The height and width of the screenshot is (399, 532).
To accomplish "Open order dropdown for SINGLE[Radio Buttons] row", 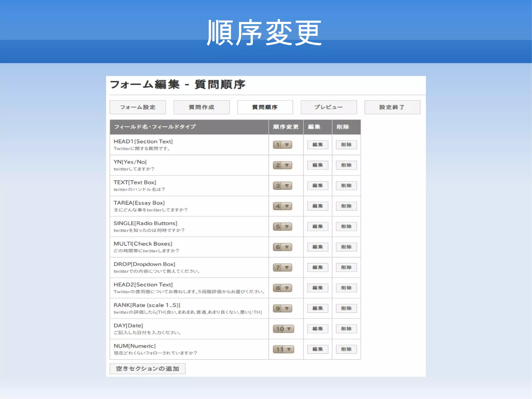I will tap(282, 227).
